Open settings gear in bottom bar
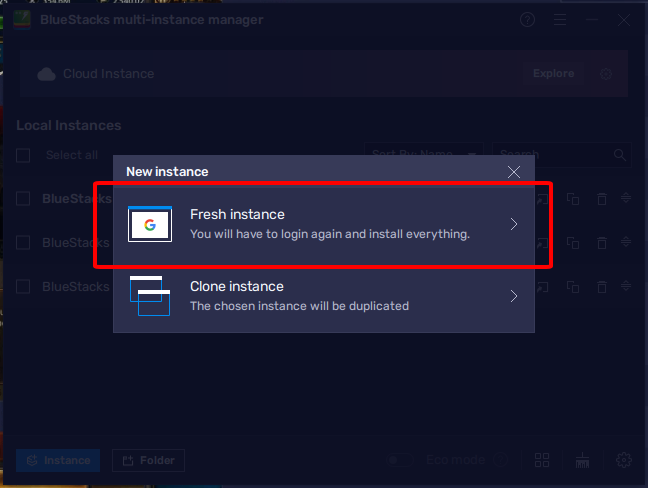The width and height of the screenshot is (648, 488). point(624,460)
